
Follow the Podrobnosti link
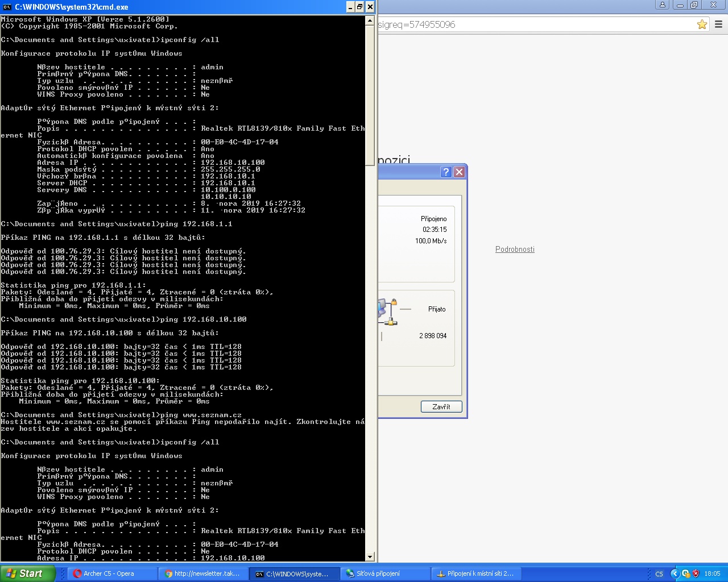click(x=515, y=249)
